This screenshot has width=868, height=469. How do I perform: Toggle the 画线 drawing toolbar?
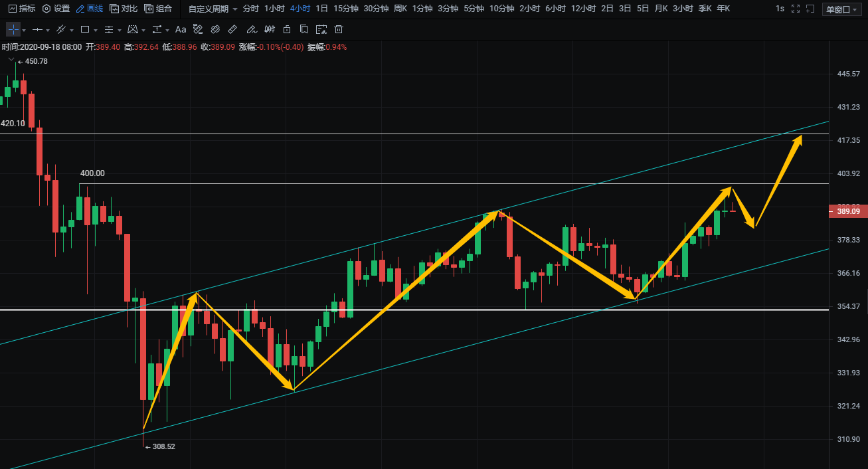tap(90, 9)
